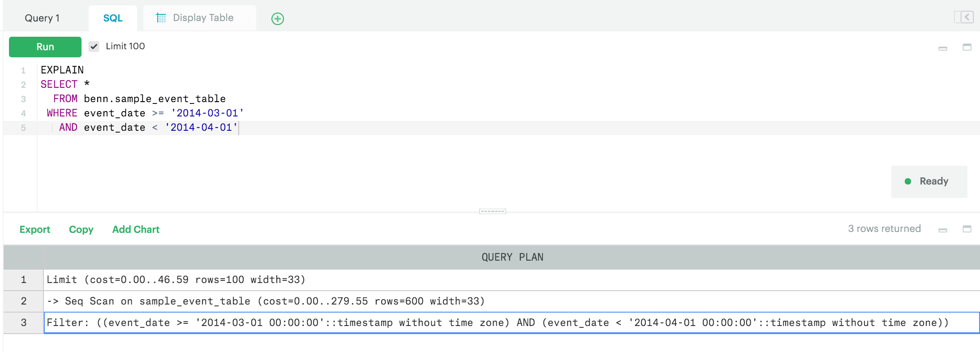Minimize the SQL editor pane
The width and height of the screenshot is (980, 352).
(943, 48)
